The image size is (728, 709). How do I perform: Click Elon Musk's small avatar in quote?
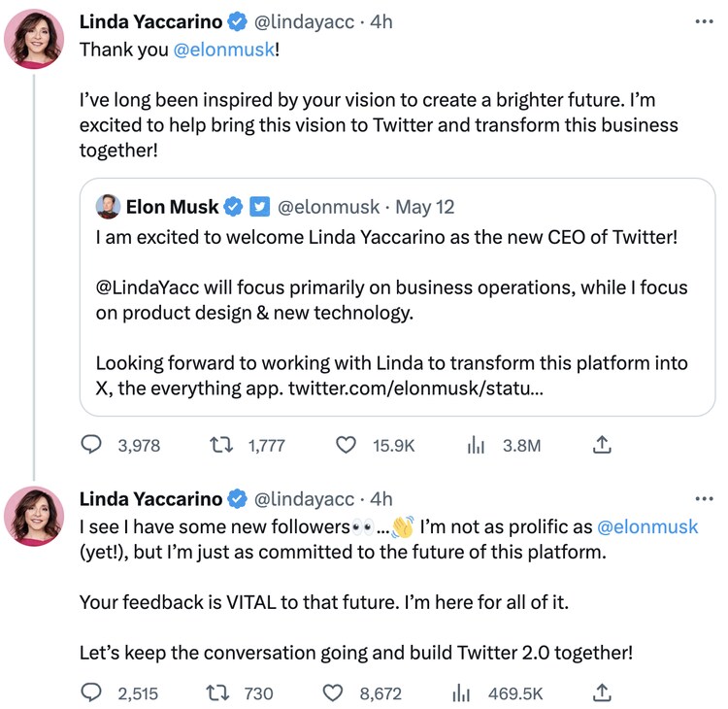(x=108, y=207)
